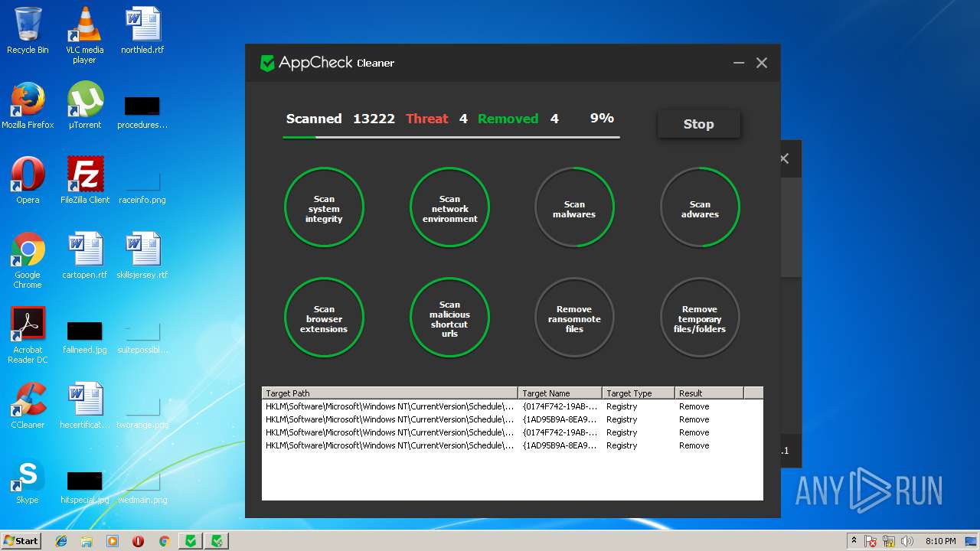Open Opera from the taskbar
Screen dimensions: 980x551
139,541
